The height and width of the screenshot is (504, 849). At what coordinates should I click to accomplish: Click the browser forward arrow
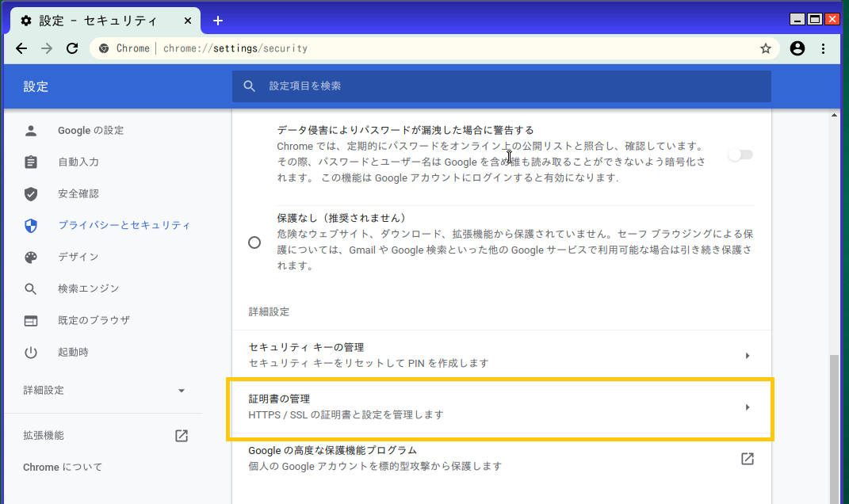[47, 48]
